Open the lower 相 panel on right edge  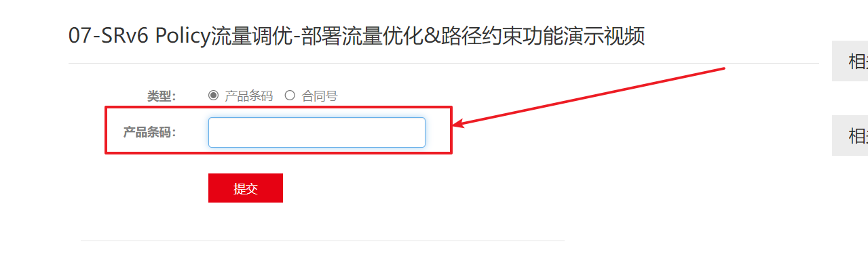coord(850,135)
